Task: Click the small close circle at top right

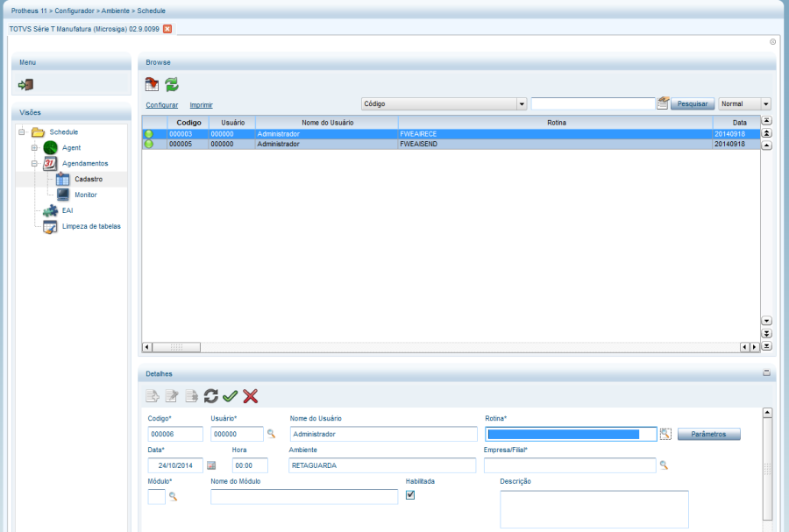Action: (772, 42)
